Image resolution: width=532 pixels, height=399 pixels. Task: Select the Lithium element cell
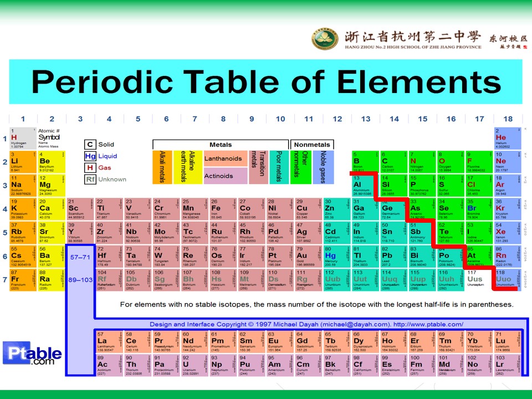pyautogui.click(x=23, y=162)
